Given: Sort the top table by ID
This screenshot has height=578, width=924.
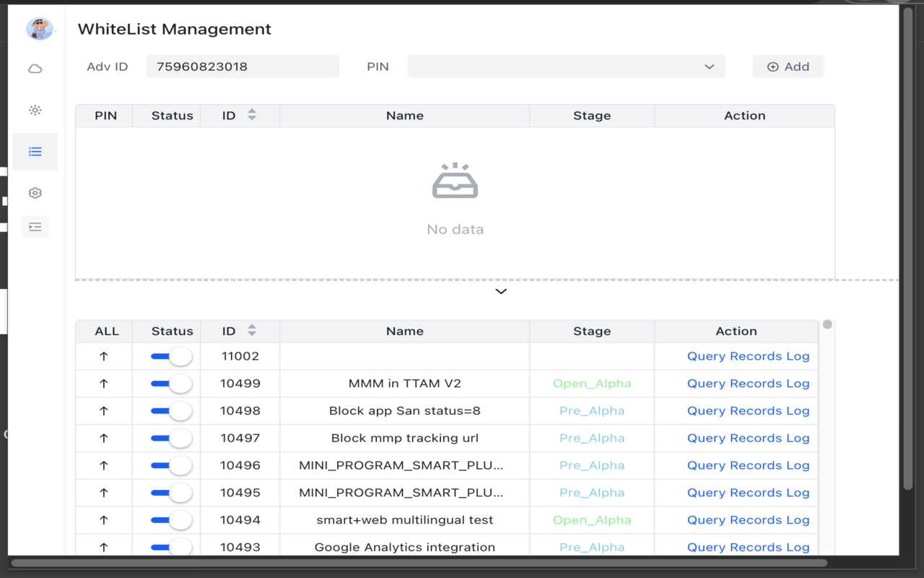Looking at the screenshot, I should (x=252, y=115).
